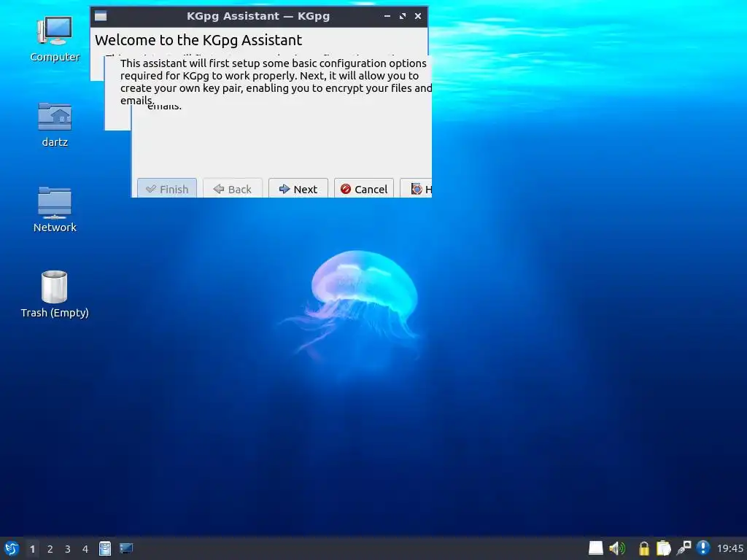
Task: Open the Trash (Empty) desktop icon
Action: pyautogui.click(x=55, y=295)
